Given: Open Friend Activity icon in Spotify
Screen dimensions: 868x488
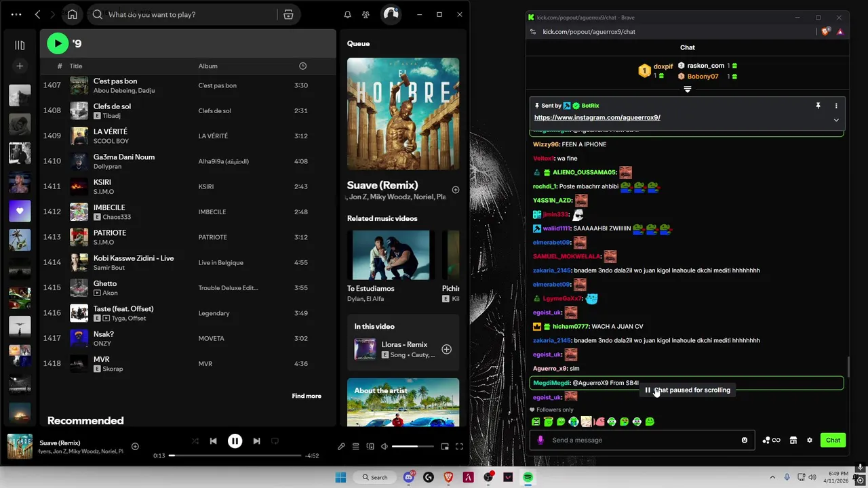Looking at the screenshot, I should [x=366, y=14].
